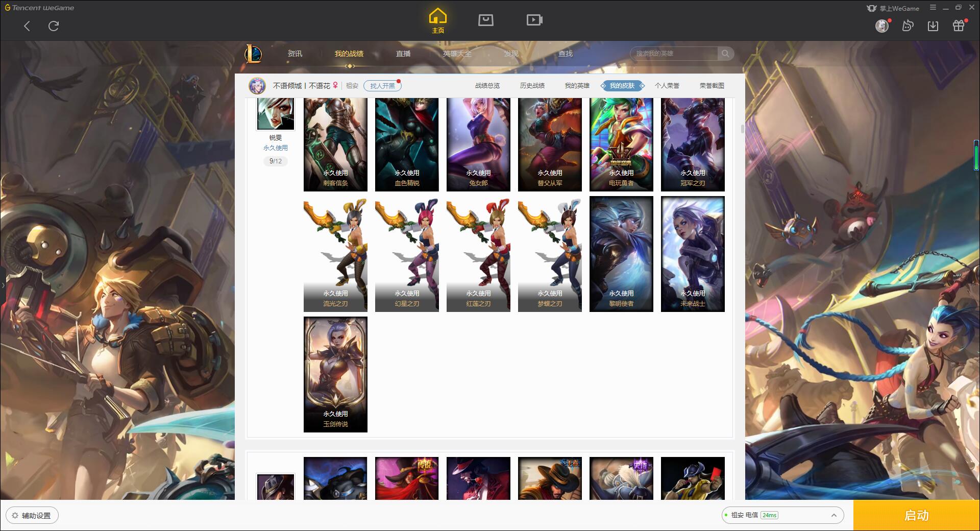The image size is (980, 531).
Task: Click the League of Legends logo
Action: click(x=253, y=54)
